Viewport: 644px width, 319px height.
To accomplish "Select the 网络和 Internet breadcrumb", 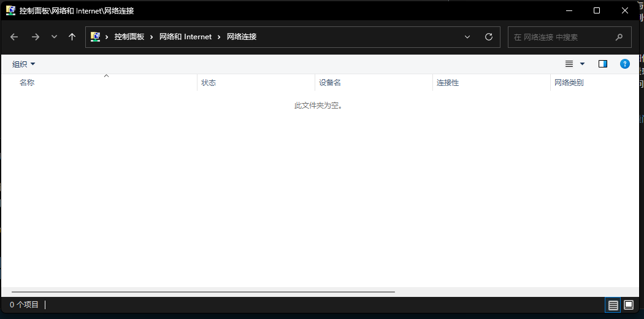I will tap(186, 37).
